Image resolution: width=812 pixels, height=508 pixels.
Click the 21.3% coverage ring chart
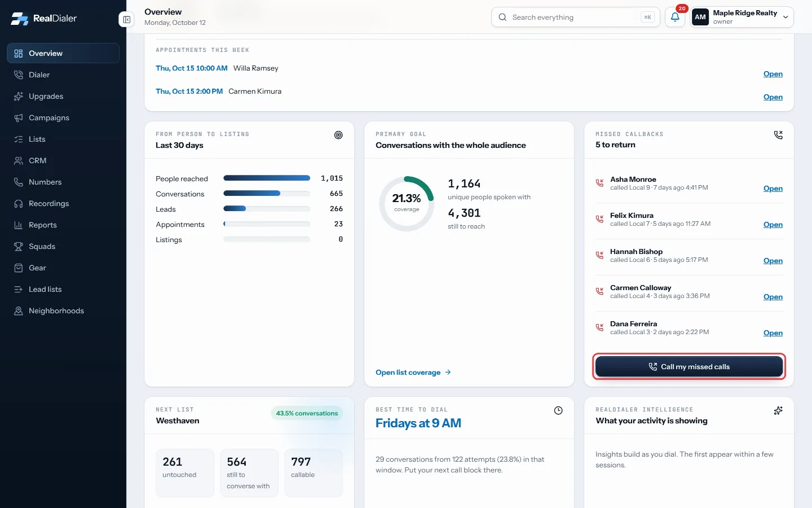point(407,204)
